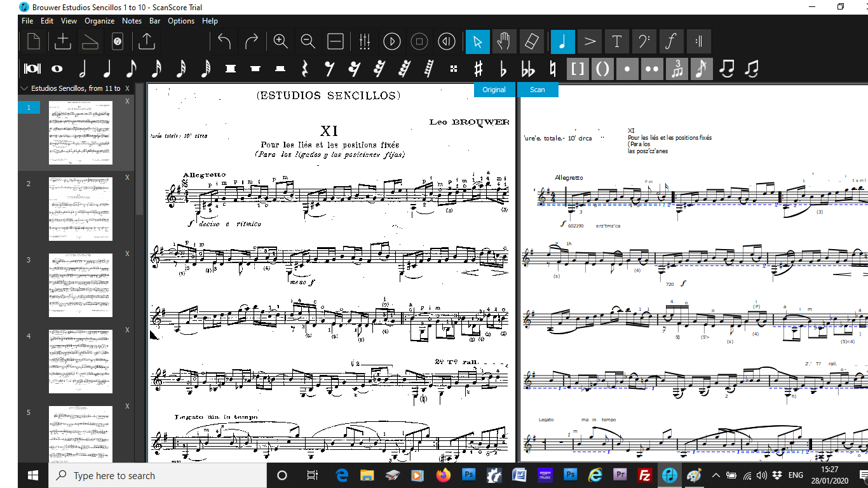Switch to the barline repeat palette

pos(699,42)
